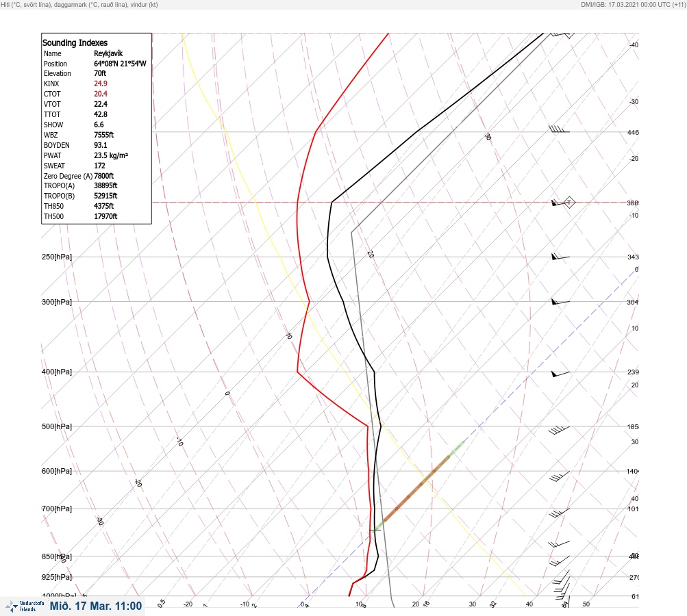Click the Elevation value 70ft

coord(100,73)
